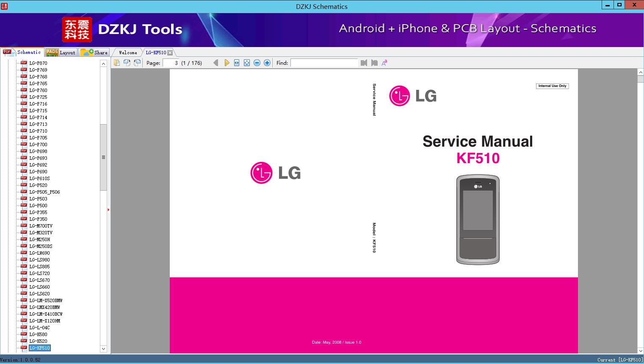Click the PDF icon beside LG-P768
The width and height of the screenshot is (644, 364).
click(x=24, y=77)
